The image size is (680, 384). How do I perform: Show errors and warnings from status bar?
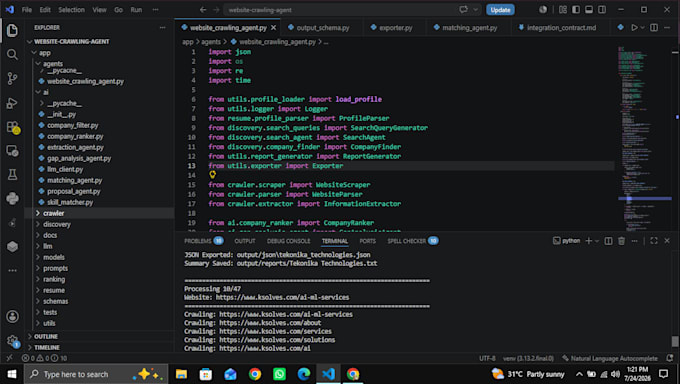pyautogui.click(x=44, y=358)
